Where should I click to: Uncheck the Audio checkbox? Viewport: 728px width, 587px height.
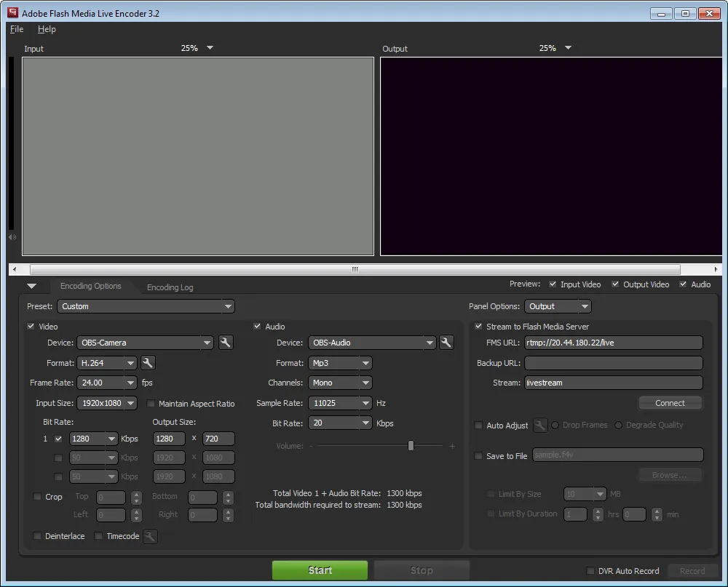(x=257, y=326)
